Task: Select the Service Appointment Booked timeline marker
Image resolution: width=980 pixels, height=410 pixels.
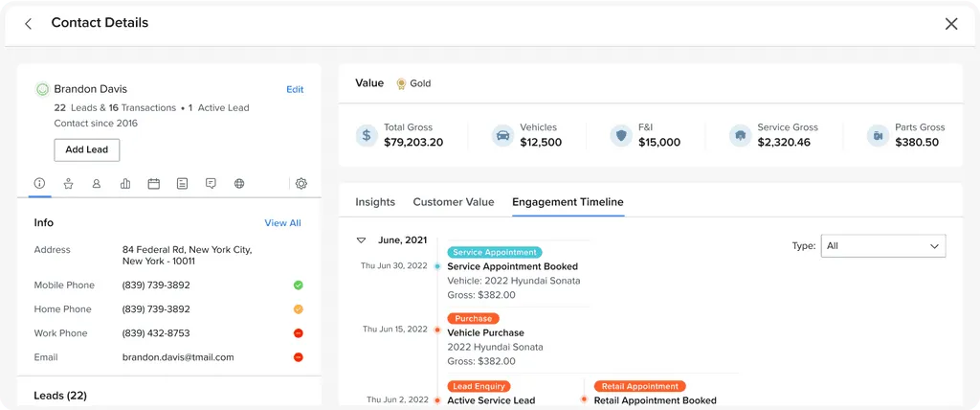Action: pyautogui.click(x=437, y=266)
